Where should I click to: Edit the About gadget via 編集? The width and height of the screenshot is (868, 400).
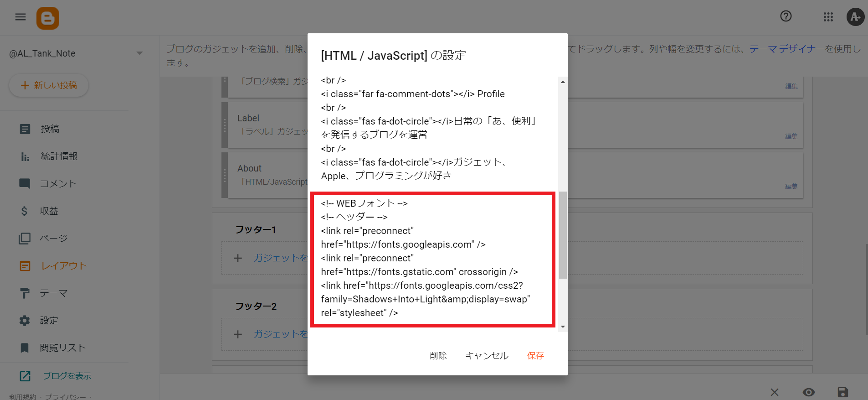click(x=791, y=187)
